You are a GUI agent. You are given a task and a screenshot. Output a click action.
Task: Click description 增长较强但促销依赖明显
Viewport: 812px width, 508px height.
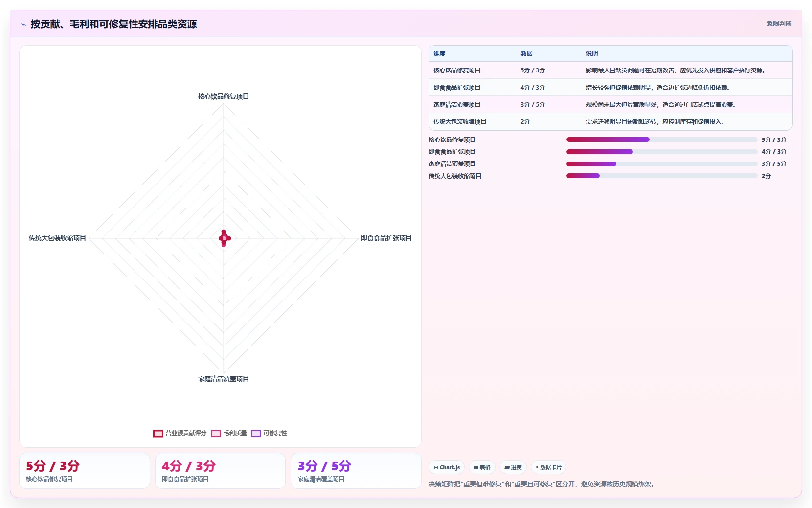(658, 88)
